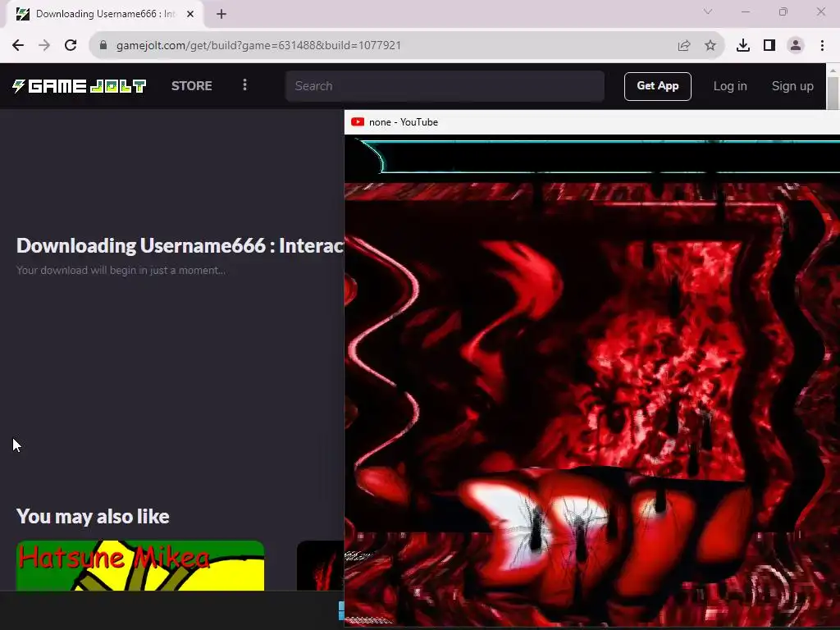Click the YouTube icon in popup title
The width and height of the screenshot is (840, 630).
358,122
